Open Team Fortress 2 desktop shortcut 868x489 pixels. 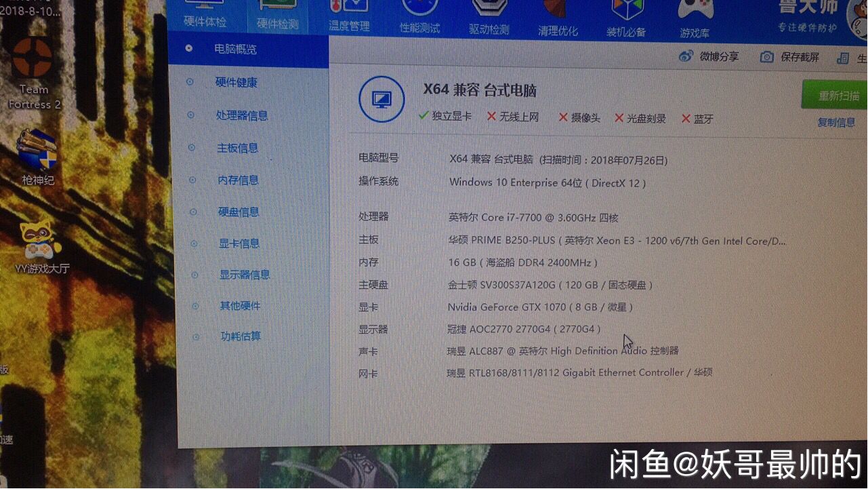pyautogui.click(x=34, y=73)
